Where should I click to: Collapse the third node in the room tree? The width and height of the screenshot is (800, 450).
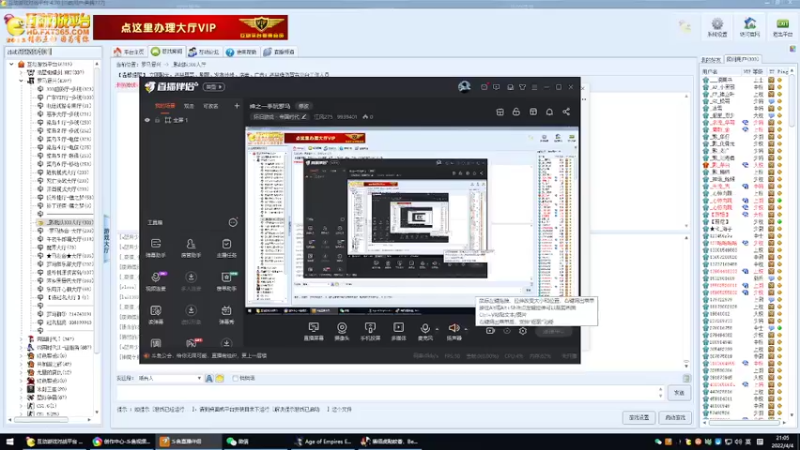coord(21,81)
